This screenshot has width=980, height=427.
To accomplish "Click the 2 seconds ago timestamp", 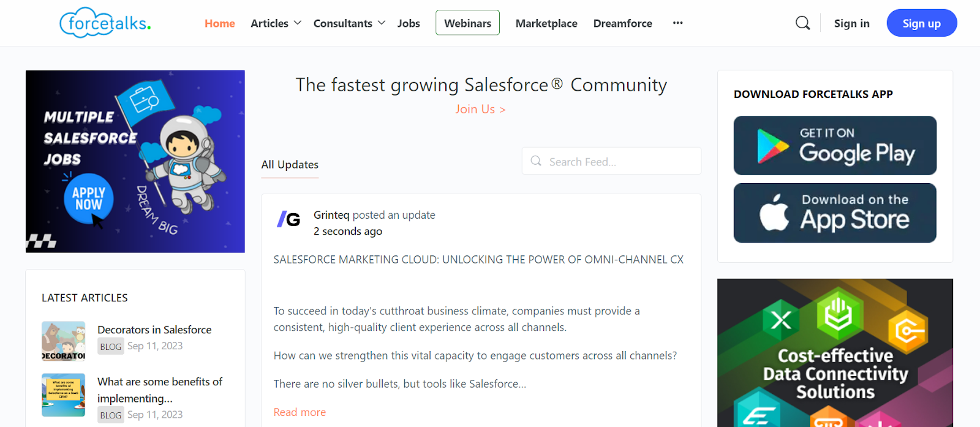I will (x=348, y=231).
